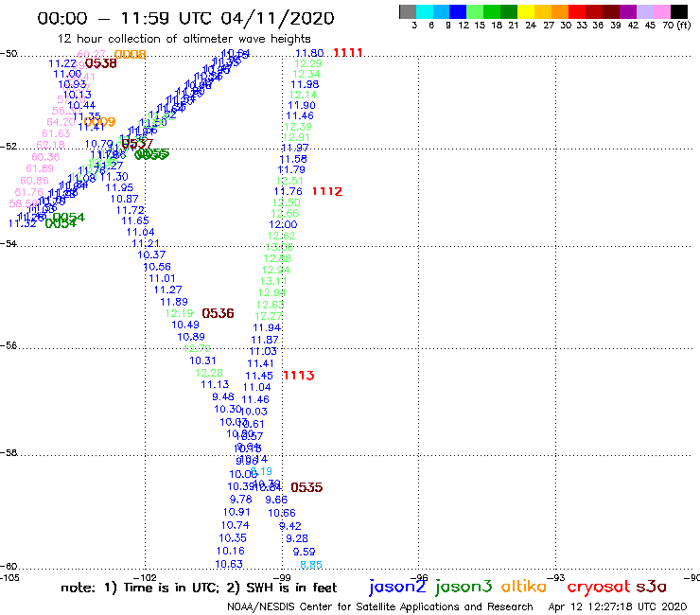Click the orange time stamp 0008
Screen dimensions: 700x615
click(130, 55)
